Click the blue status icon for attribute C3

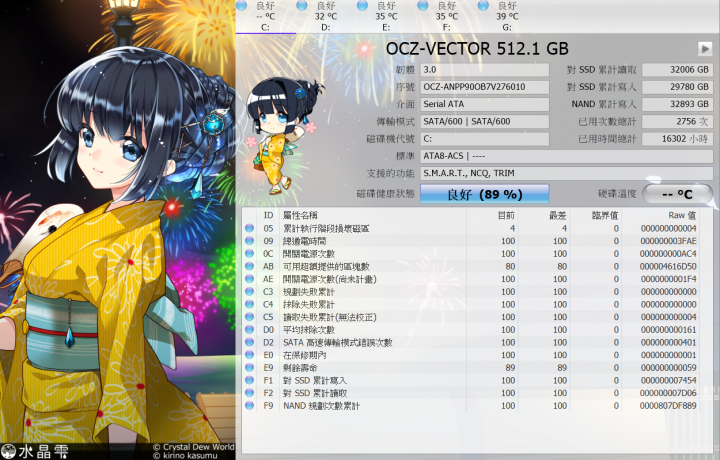(249, 292)
